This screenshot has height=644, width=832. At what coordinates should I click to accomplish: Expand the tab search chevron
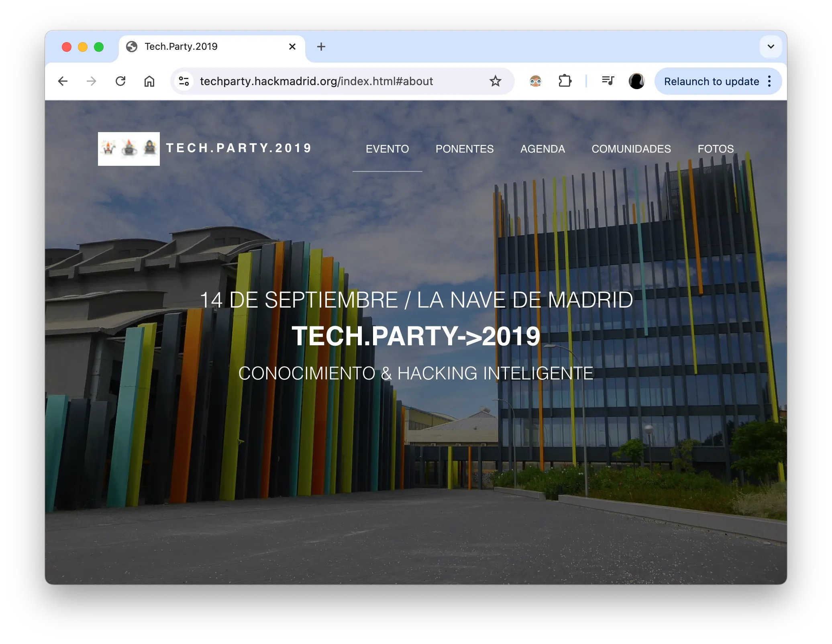[x=771, y=47]
